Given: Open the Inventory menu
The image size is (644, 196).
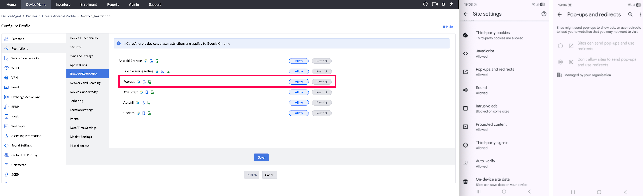Looking at the screenshot, I should [63, 5].
